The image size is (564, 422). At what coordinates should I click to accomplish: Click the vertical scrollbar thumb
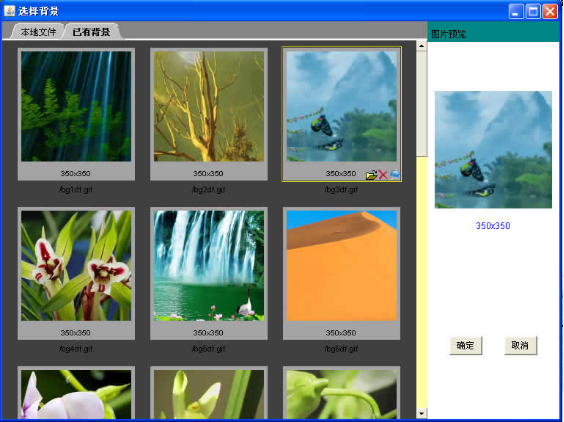[421, 104]
